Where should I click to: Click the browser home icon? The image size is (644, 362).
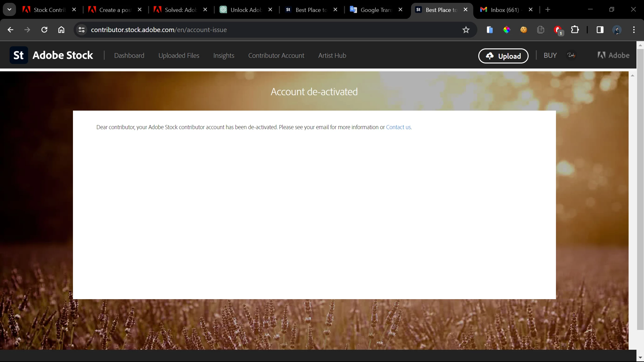(61, 30)
